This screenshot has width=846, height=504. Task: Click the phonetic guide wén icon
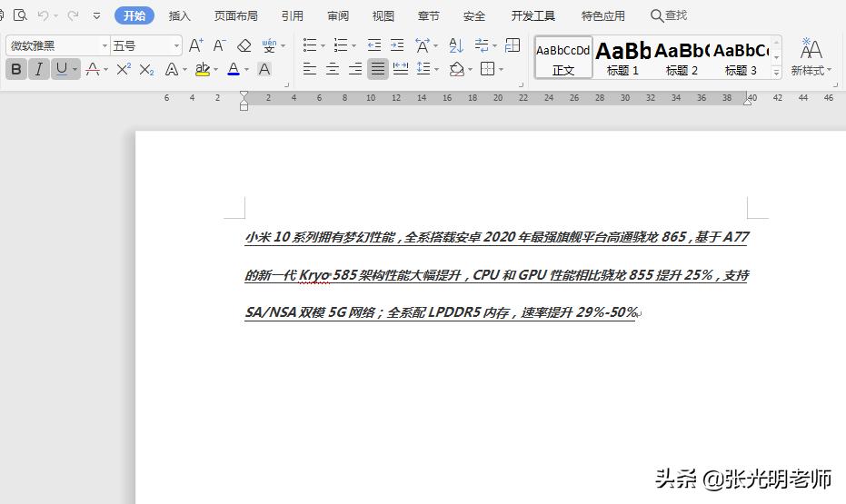pyautogui.click(x=269, y=45)
